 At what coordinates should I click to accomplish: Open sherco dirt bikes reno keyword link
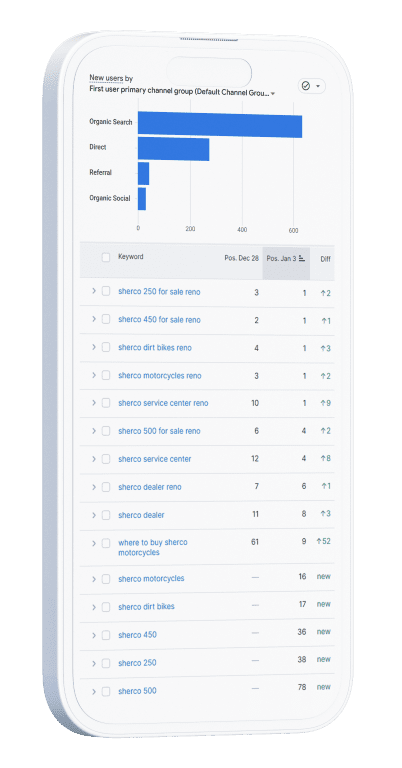coord(155,348)
